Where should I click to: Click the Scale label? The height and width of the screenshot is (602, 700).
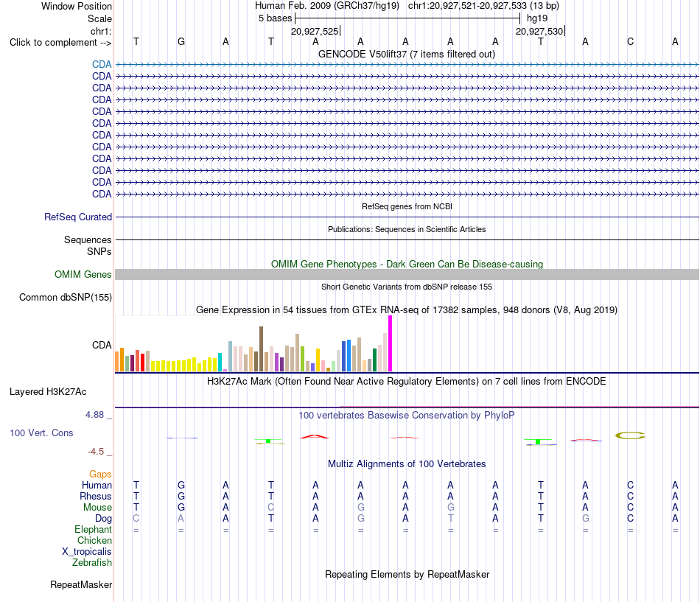coord(99,19)
